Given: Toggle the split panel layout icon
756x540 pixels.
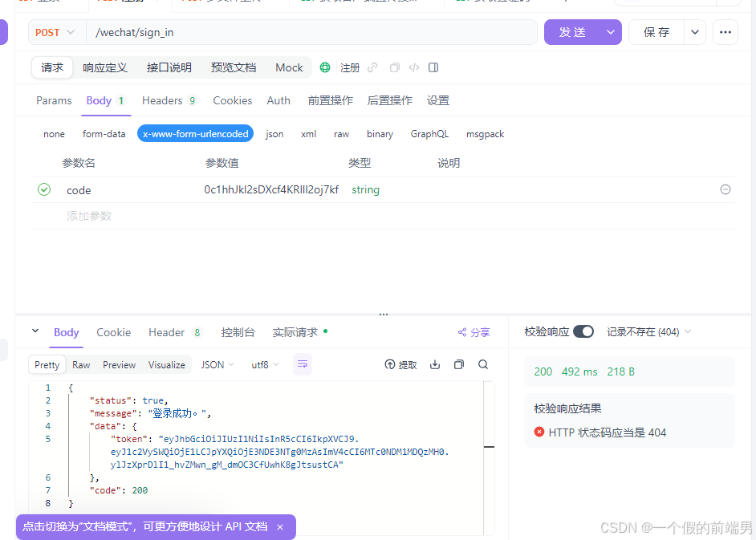Looking at the screenshot, I should [433, 67].
